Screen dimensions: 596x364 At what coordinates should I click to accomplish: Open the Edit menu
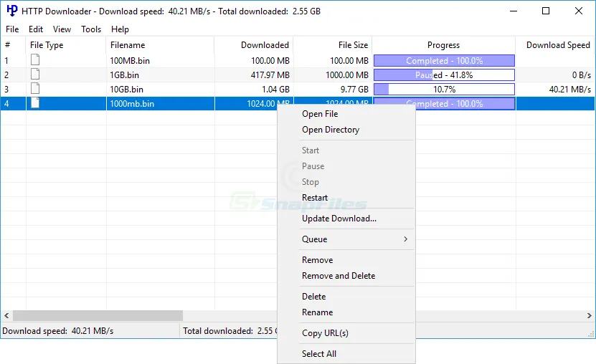tap(36, 29)
